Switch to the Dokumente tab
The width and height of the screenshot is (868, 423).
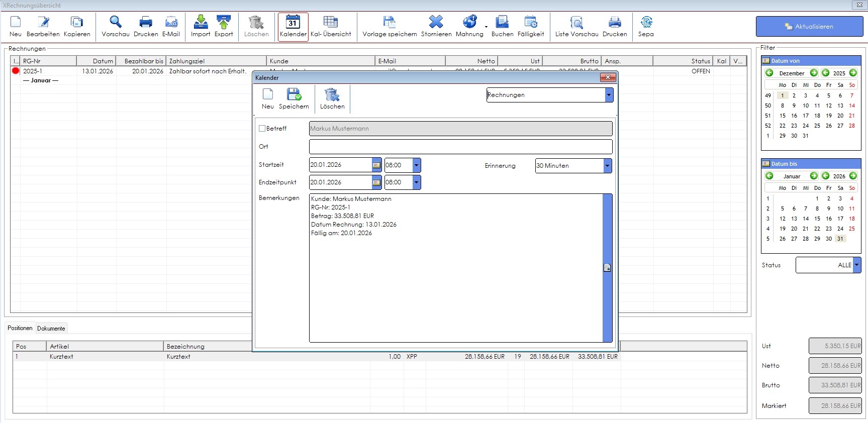click(x=51, y=329)
